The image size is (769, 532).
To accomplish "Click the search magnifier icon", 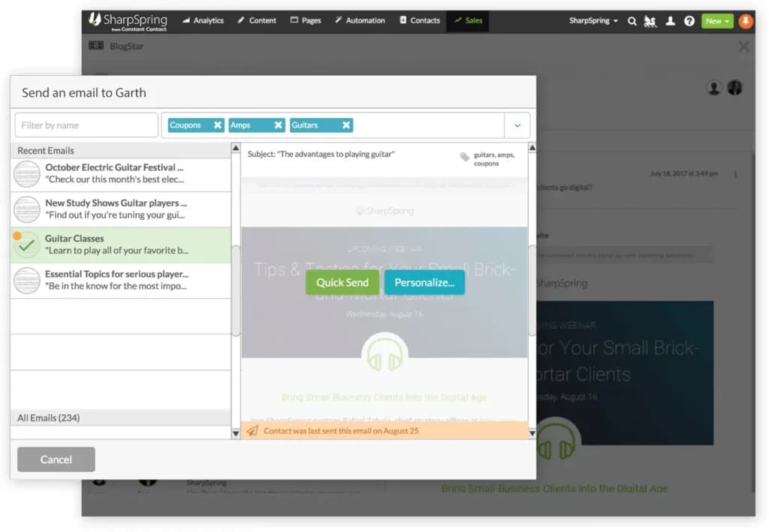I will (632, 21).
